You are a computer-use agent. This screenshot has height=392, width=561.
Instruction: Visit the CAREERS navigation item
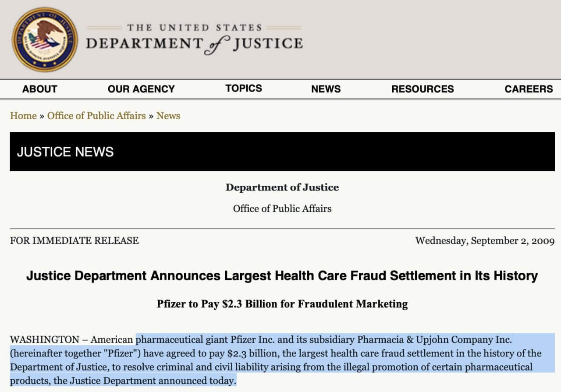pos(529,89)
